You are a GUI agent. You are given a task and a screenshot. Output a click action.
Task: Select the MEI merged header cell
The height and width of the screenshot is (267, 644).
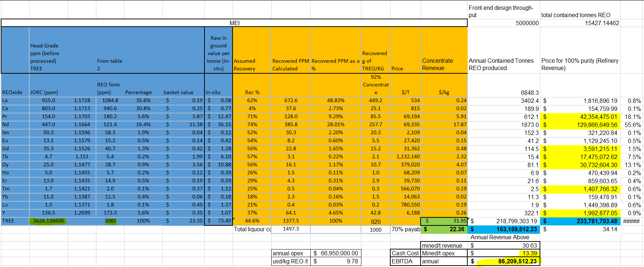tap(234, 23)
